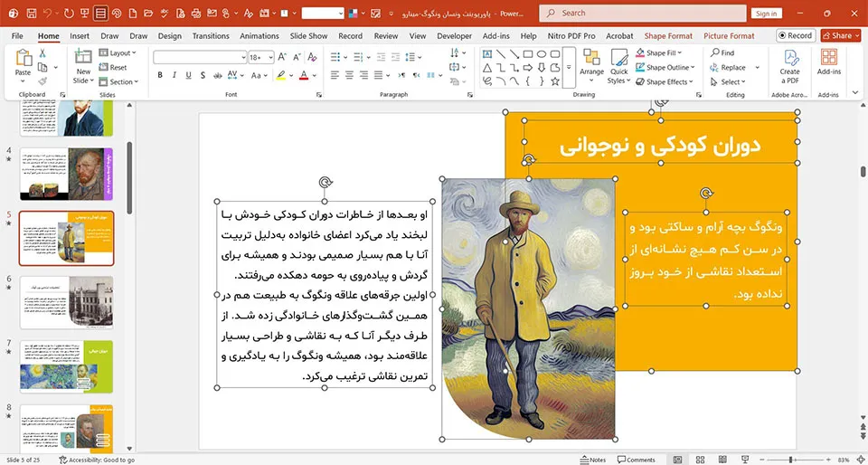Viewport: 868px width, 465px height.
Task: Toggle Underline formatting
Action: coord(188,75)
